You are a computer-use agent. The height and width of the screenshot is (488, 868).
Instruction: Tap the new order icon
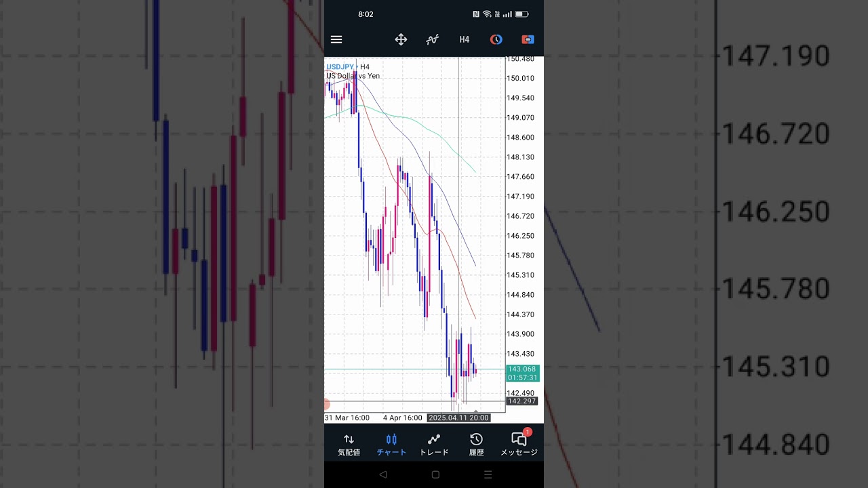pyautogui.click(x=528, y=39)
